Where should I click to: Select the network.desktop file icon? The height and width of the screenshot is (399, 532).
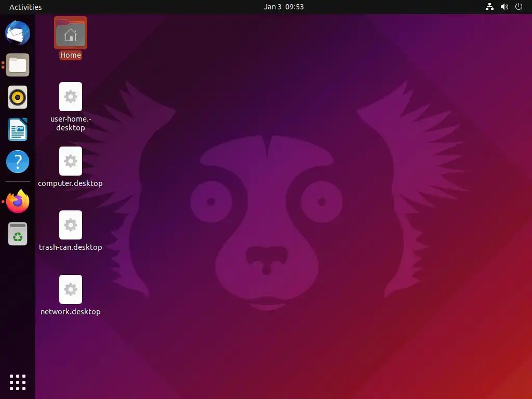71,289
